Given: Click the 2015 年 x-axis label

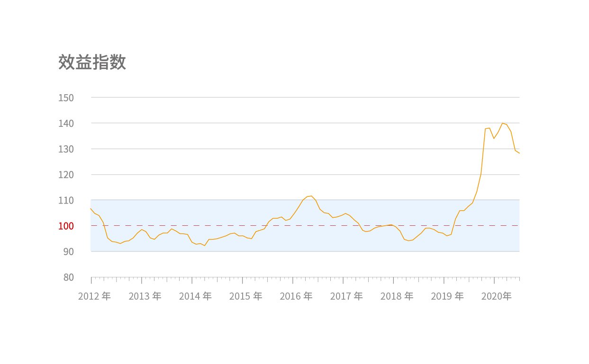Looking at the screenshot, I should (245, 296).
